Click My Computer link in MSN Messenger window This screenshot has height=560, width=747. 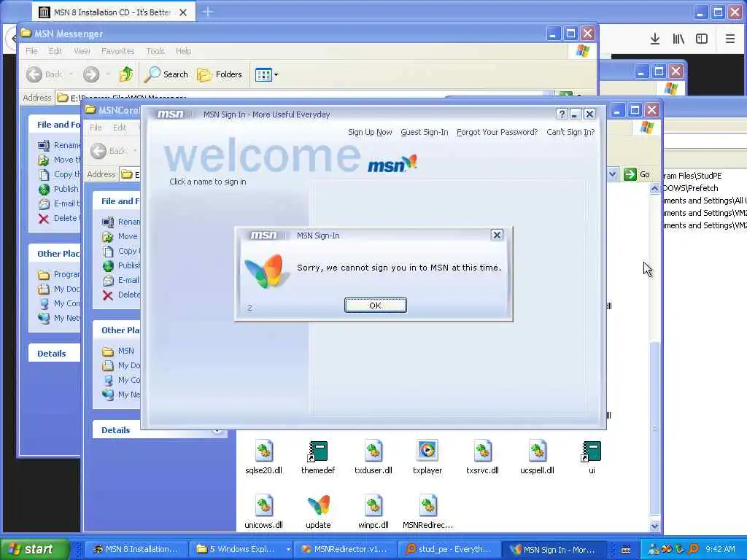(59, 303)
